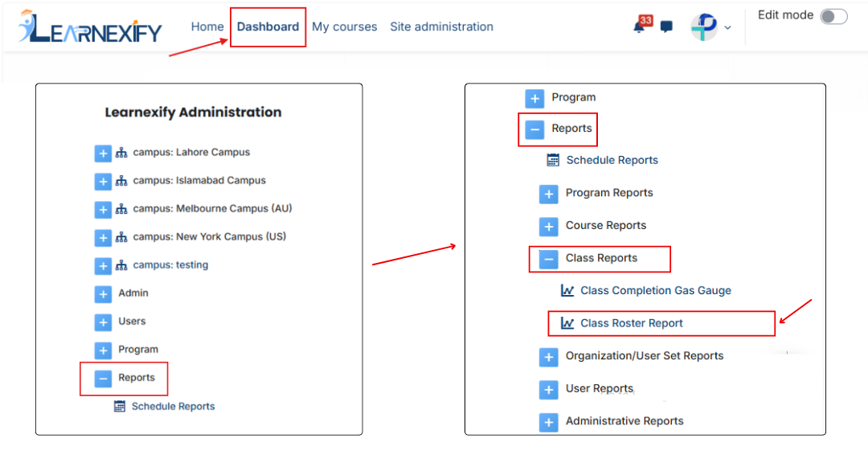Expand the Admin node
This screenshot has width=868, height=455.
click(103, 294)
